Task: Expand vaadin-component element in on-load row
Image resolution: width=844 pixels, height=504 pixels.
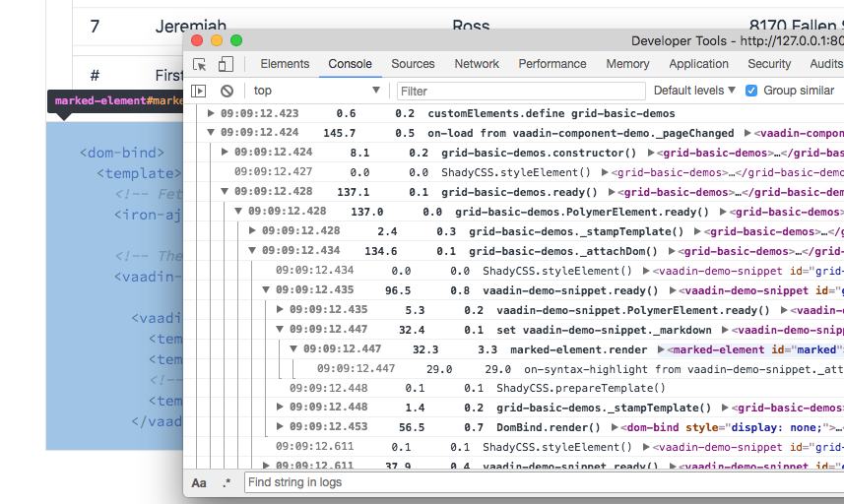Action: tap(747, 133)
